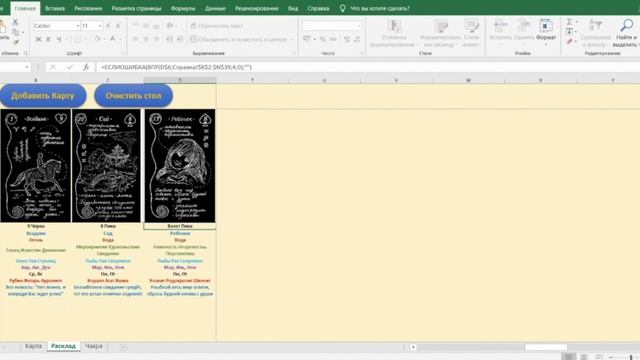Switch to Normal view in status bar
Screen dimensions: 640x360
pos(569,356)
